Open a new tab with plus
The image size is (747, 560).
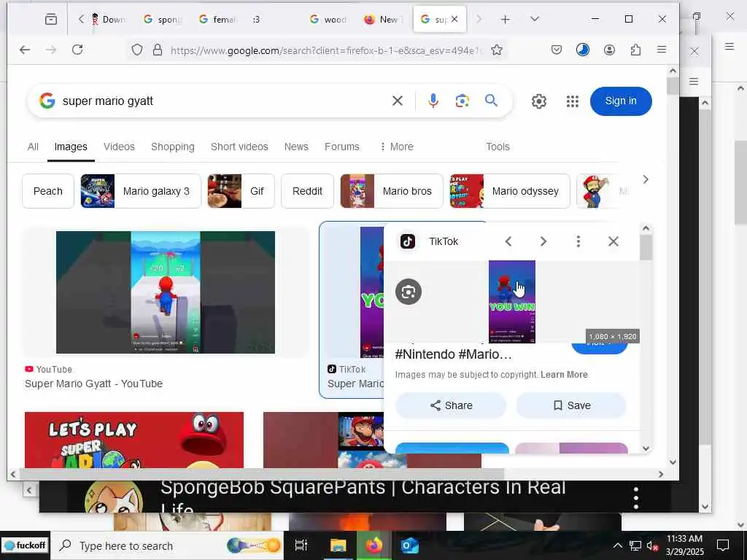[x=506, y=19]
